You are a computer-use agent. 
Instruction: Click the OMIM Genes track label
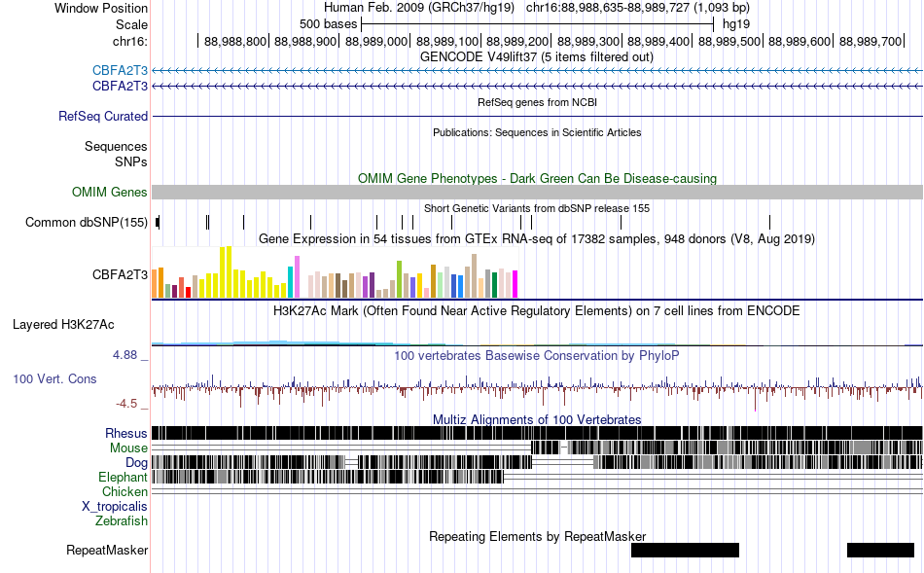pyautogui.click(x=110, y=193)
